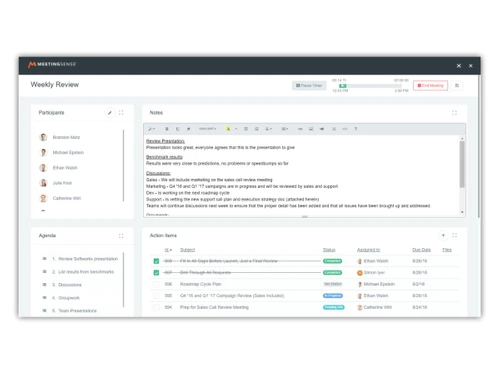Switch Notes editor to code view

(345, 129)
